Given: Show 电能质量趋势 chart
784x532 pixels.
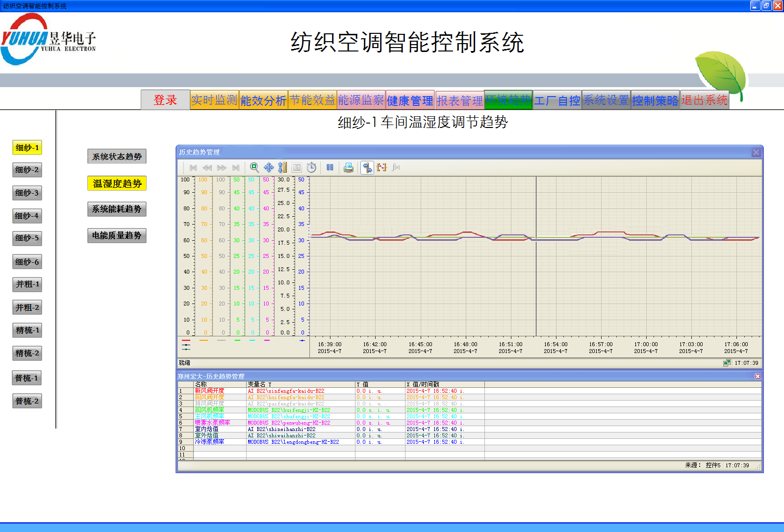Looking at the screenshot, I should click(117, 236).
